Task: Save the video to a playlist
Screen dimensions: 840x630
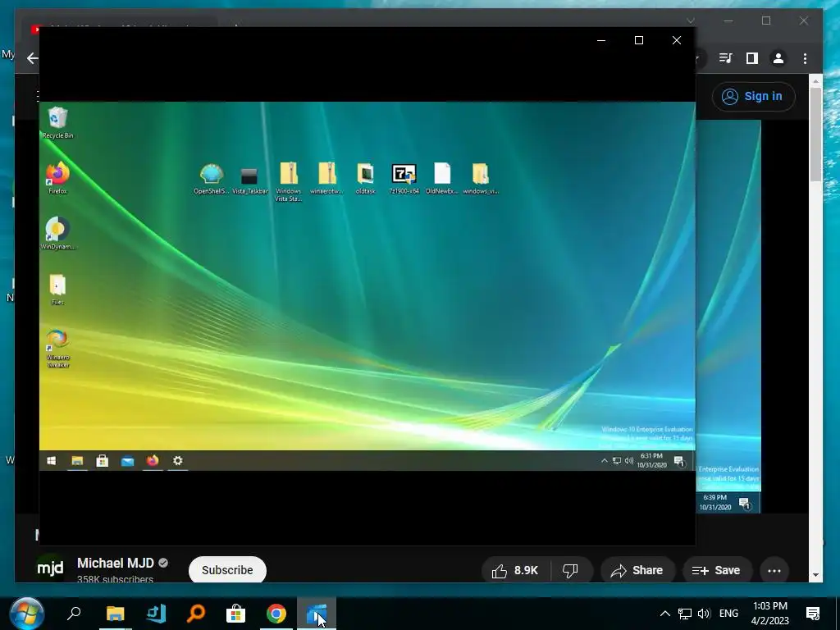Action: tap(717, 571)
